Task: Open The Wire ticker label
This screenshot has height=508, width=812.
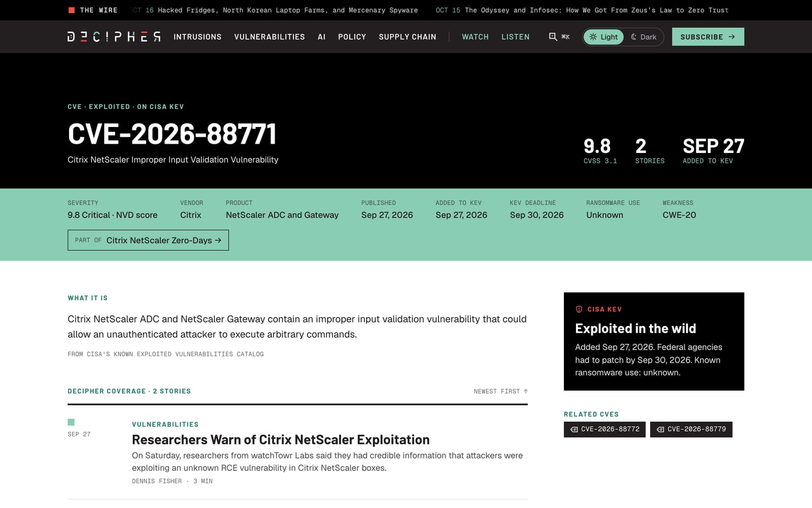Action: 98,10
